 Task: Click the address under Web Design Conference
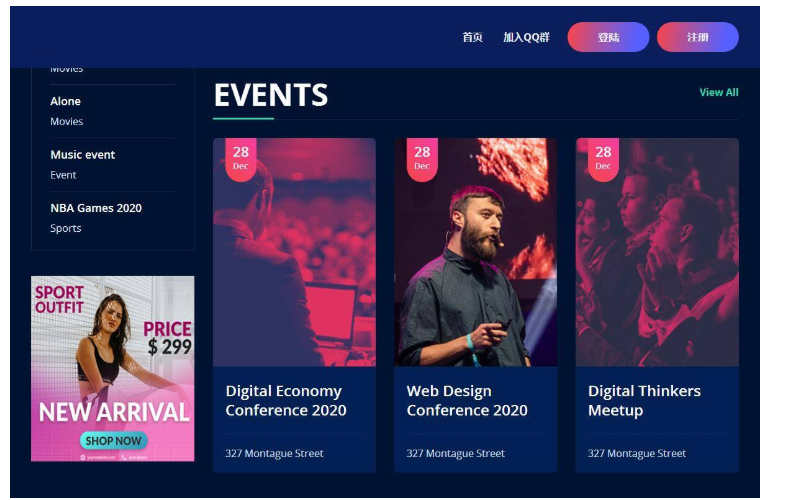click(455, 454)
